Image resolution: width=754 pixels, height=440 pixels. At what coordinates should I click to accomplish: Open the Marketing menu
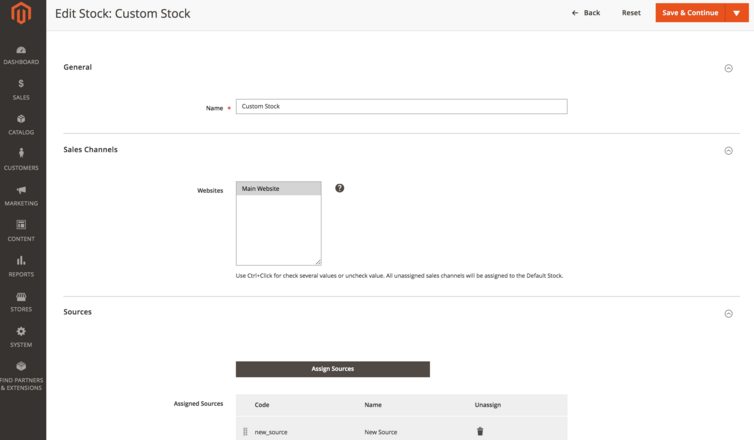pyautogui.click(x=22, y=195)
